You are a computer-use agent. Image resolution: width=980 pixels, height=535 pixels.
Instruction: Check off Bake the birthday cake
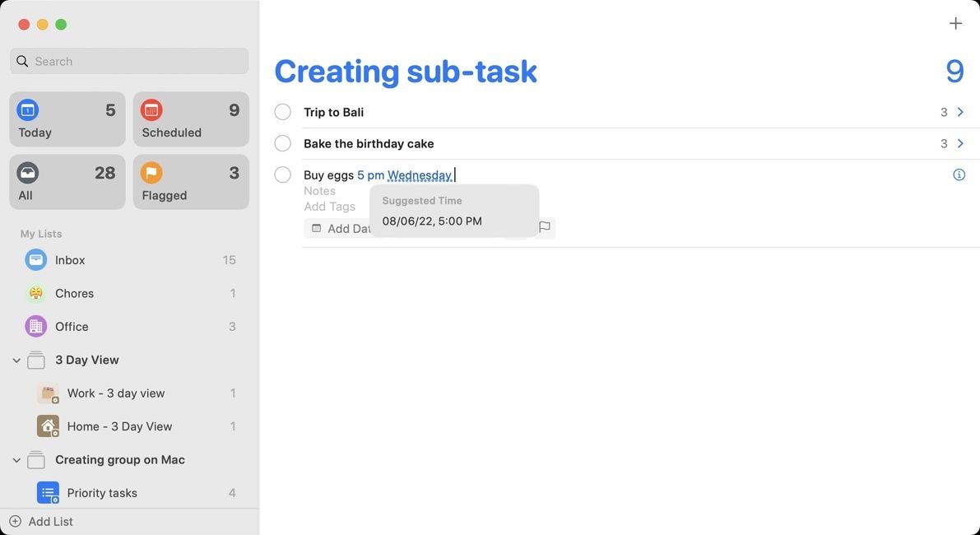pyautogui.click(x=282, y=142)
